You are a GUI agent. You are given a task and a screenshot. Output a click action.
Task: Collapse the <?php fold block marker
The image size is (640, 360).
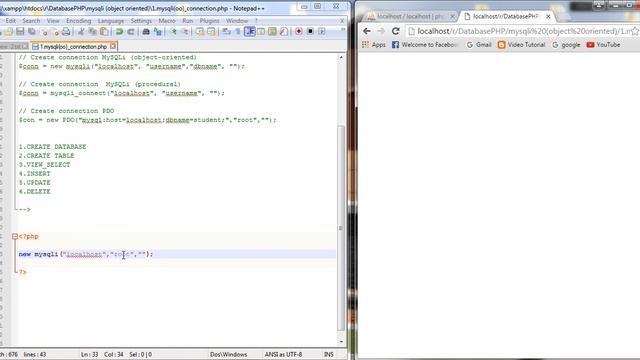coord(15,236)
